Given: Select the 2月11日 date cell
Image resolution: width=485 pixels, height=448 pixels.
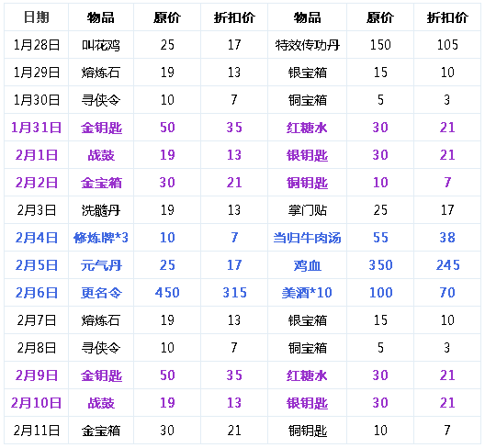Looking at the screenshot, I should (x=36, y=430).
